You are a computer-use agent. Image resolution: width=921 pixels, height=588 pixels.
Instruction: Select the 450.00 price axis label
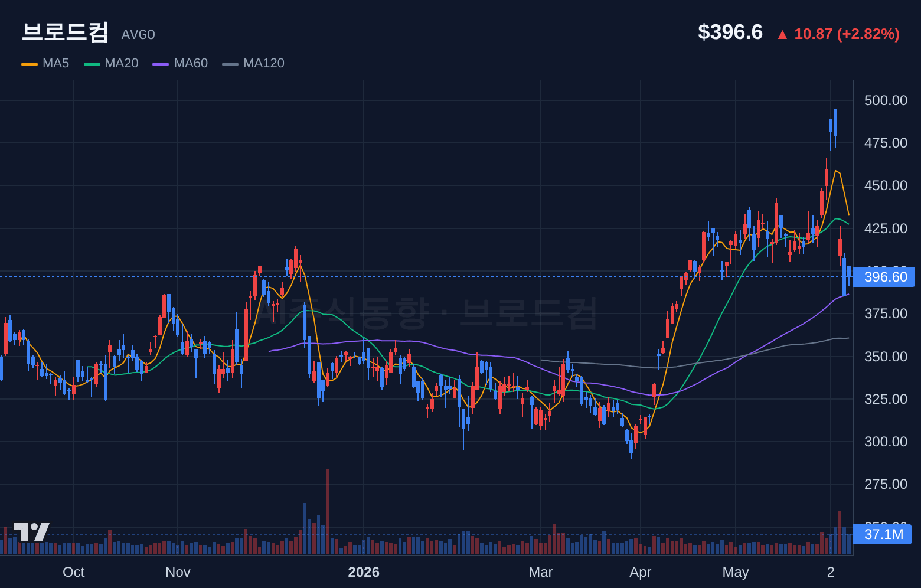(886, 185)
